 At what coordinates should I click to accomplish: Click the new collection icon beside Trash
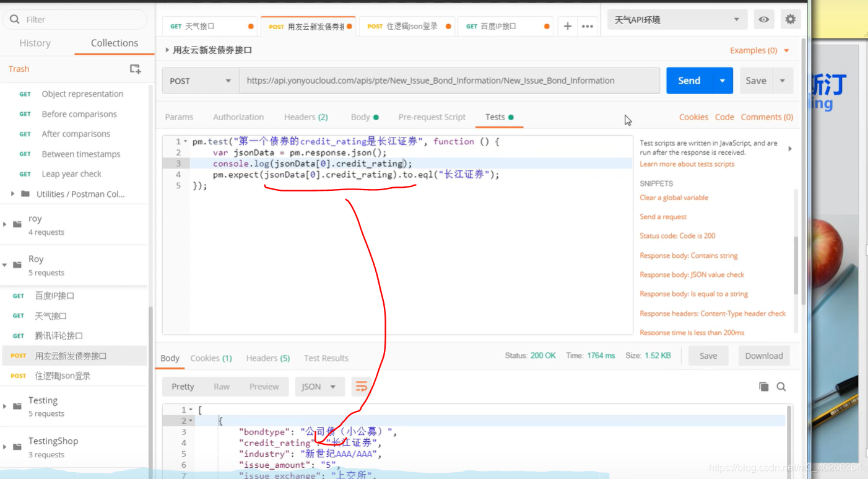pos(135,69)
